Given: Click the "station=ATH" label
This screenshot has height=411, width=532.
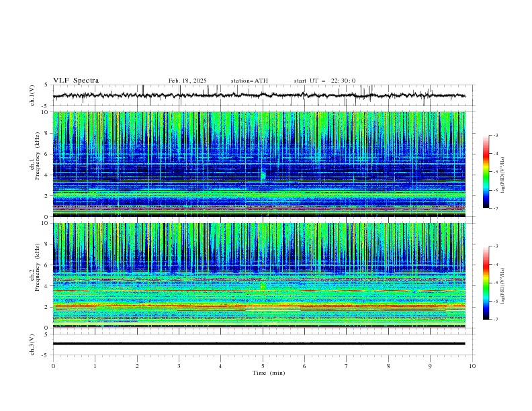Looking at the screenshot, I should click(249, 81).
